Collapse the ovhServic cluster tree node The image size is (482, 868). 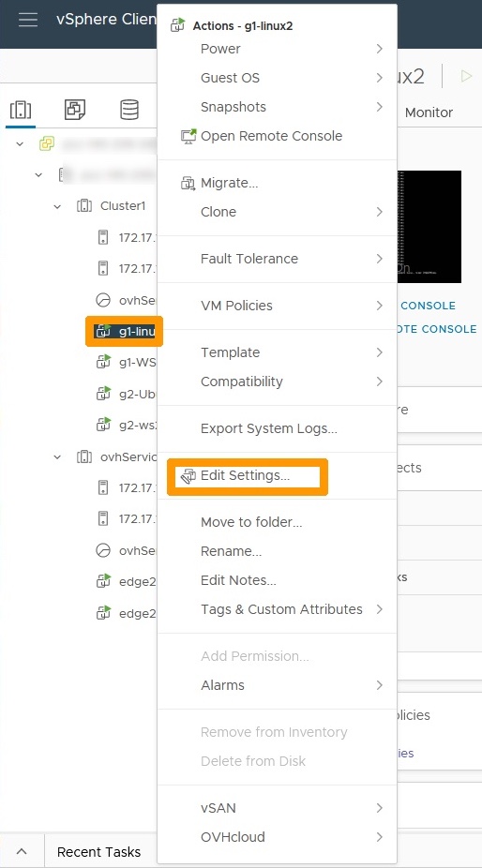coord(57,457)
